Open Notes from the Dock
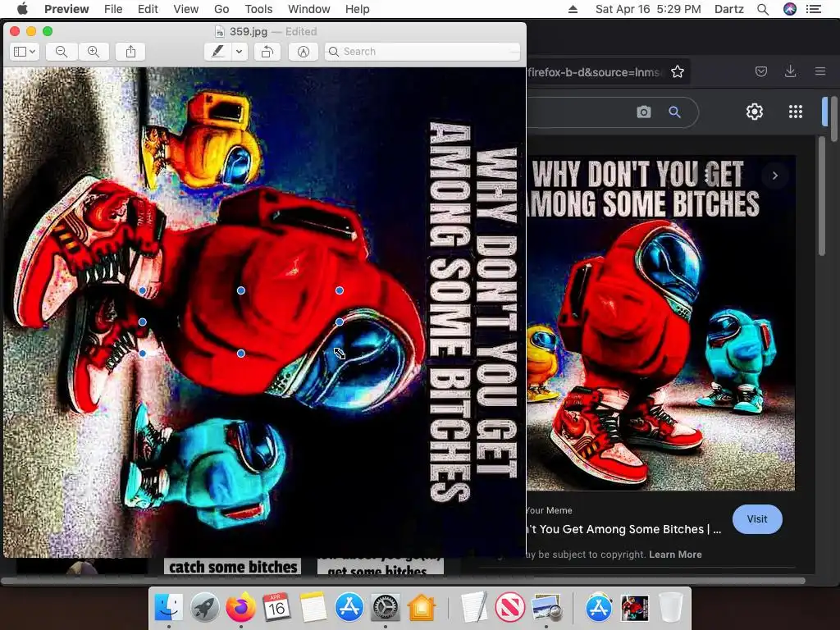The height and width of the screenshot is (630, 840). pos(313,608)
